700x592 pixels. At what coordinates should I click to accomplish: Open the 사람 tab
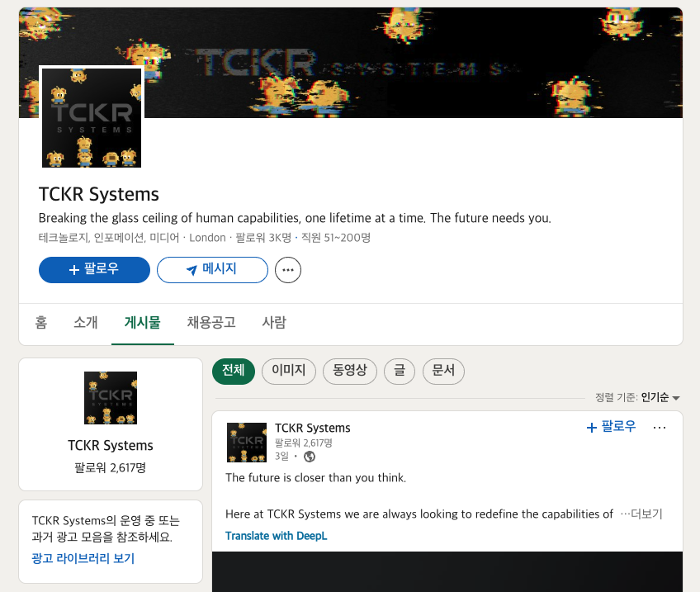(x=274, y=322)
